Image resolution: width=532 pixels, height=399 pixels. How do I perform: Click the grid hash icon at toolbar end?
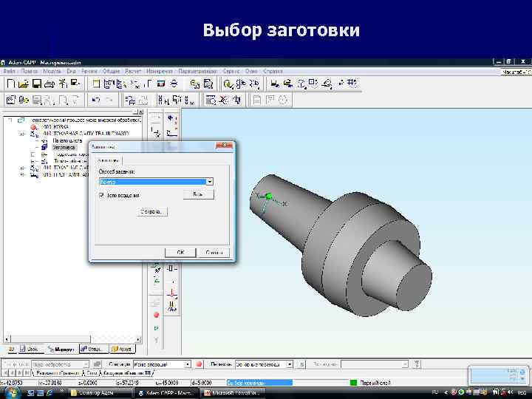[x=353, y=83]
